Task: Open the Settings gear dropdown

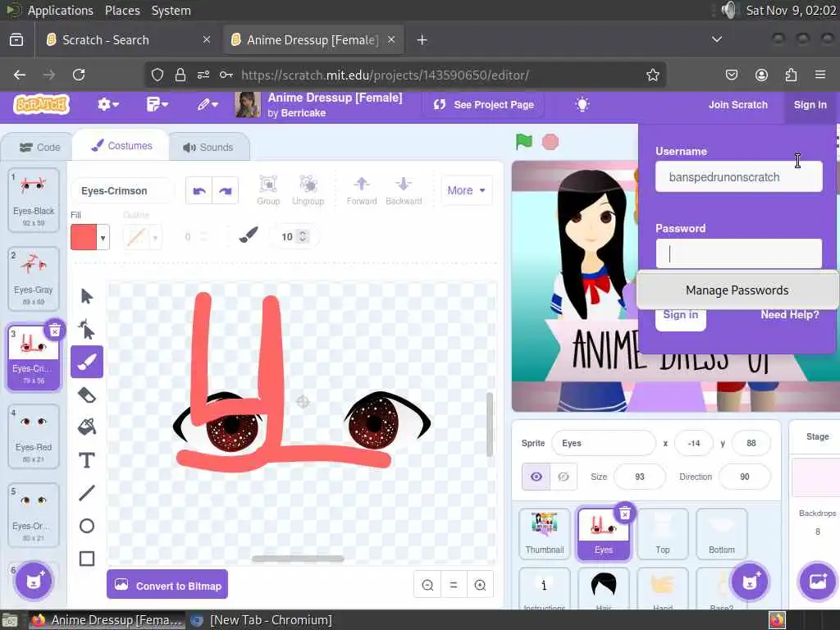Action: [107, 104]
